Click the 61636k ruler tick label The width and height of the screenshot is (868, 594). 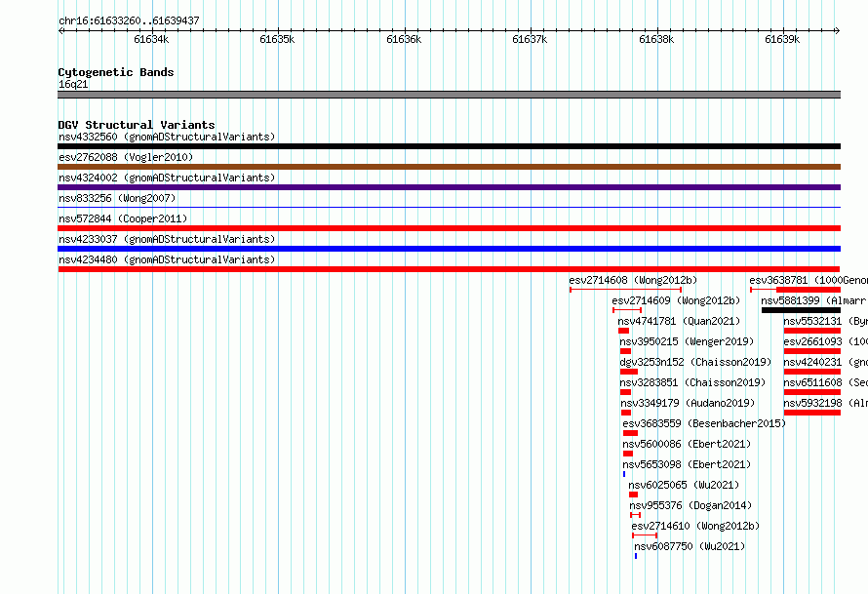click(404, 39)
